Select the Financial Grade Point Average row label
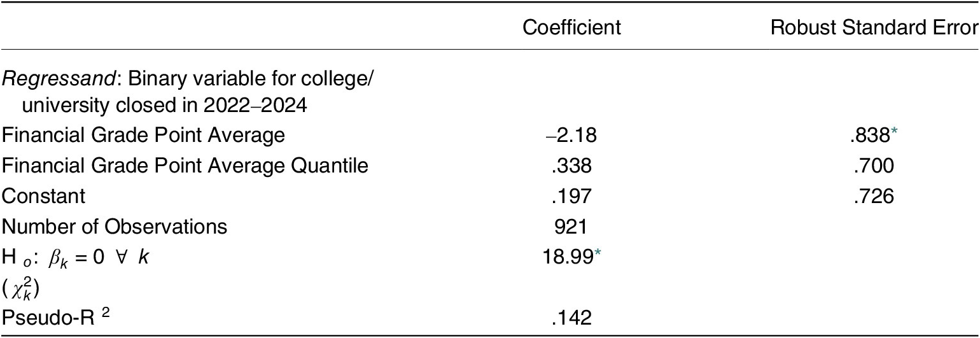 [139, 136]
